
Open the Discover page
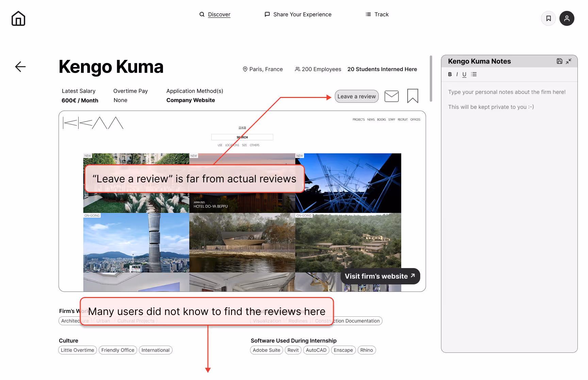(x=219, y=14)
